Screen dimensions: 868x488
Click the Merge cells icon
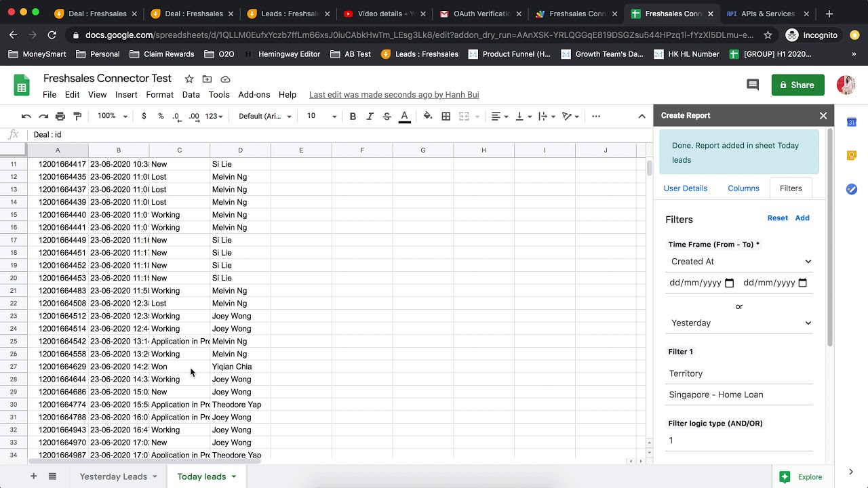(465, 117)
